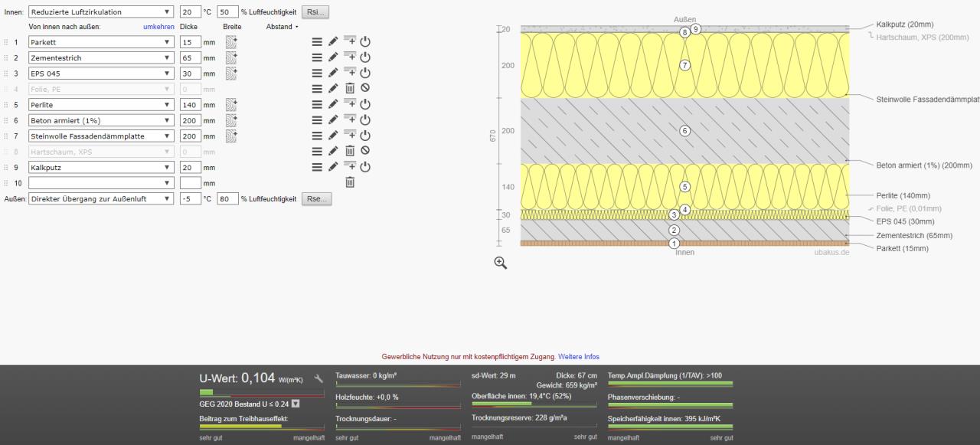Viewport: 980px width, 445px height.
Task: Edit the Hartschaum, XPS layer with pencil
Action: (x=333, y=151)
